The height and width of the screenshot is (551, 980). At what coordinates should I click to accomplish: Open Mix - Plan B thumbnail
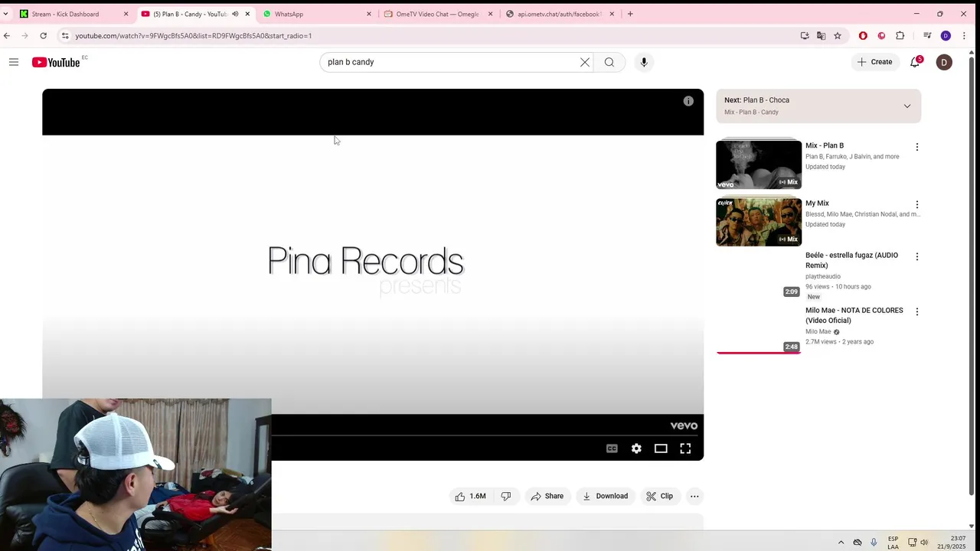click(759, 164)
